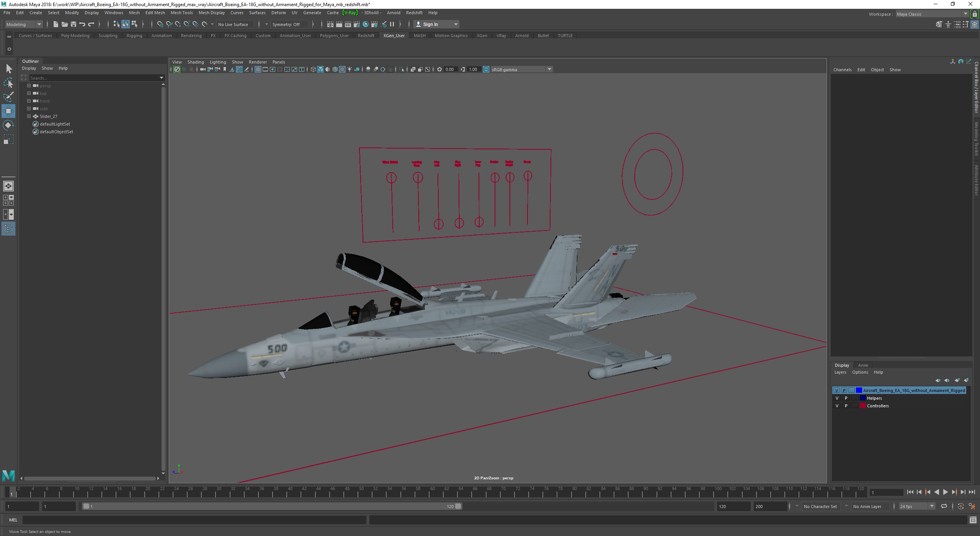Click the create new layer icon
Viewport: 980px width, 536px height.
point(957,380)
